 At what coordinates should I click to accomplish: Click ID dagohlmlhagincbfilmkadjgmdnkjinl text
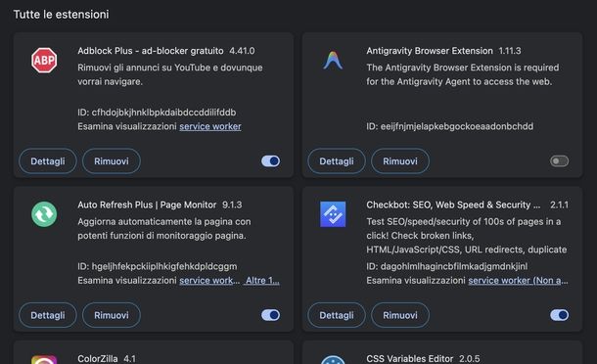pos(447,266)
